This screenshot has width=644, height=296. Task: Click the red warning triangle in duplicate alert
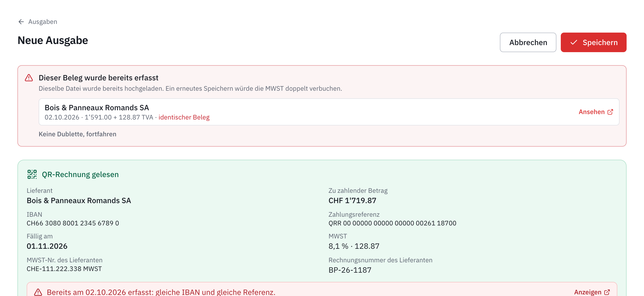pyautogui.click(x=29, y=78)
